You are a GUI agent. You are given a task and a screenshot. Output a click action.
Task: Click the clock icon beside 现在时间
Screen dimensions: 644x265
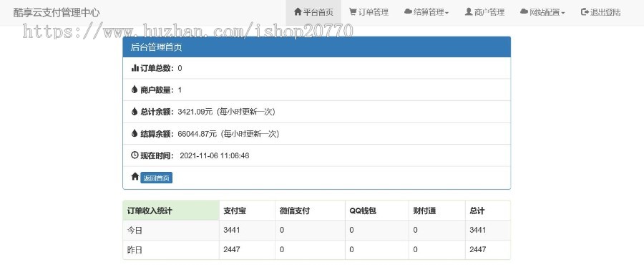pyautogui.click(x=135, y=155)
